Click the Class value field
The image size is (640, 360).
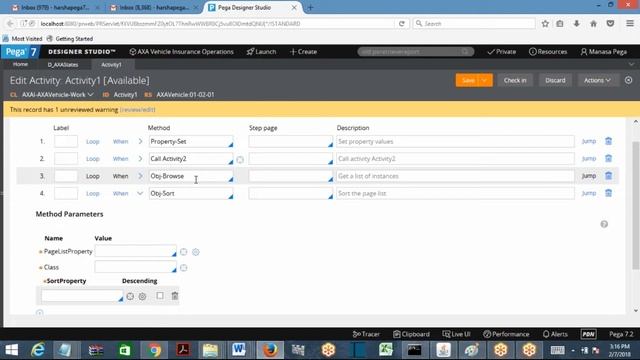coord(136,267)
